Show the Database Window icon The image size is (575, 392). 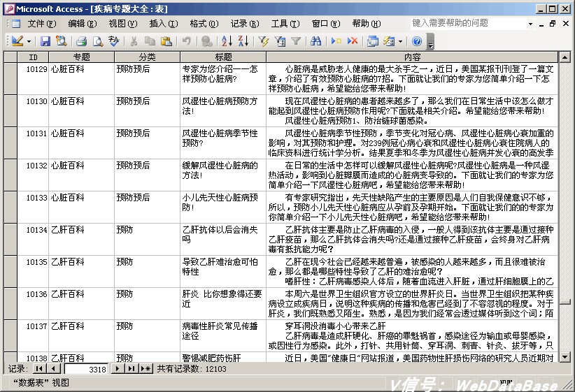(373, 41)
